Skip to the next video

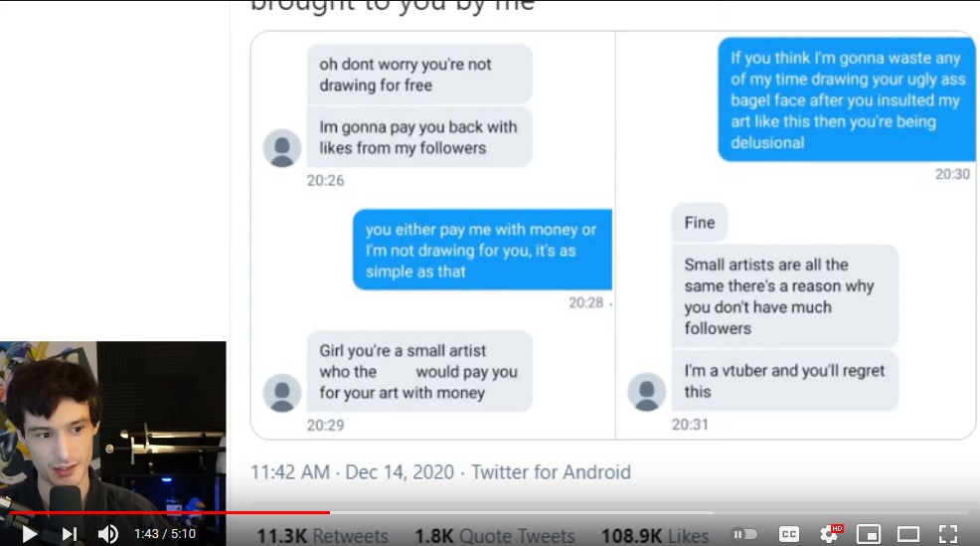[x=70, y=534]
